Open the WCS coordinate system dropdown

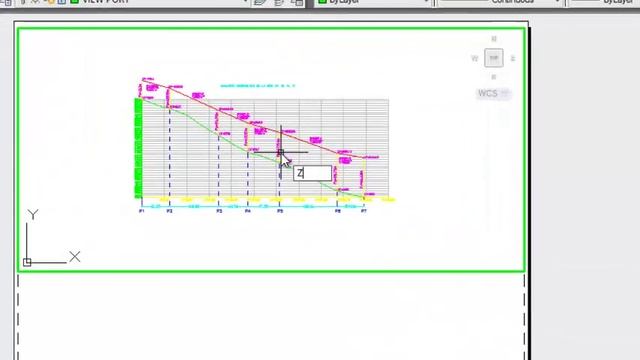click(493, 93)
